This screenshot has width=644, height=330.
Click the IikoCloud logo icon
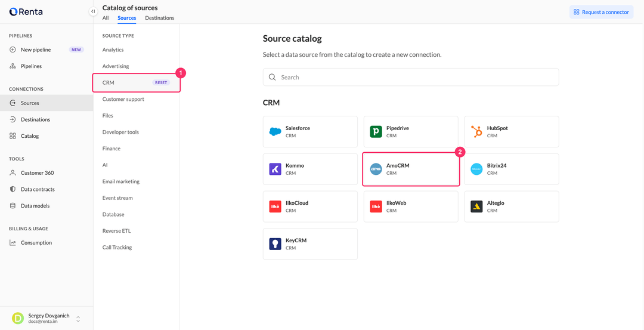coord(275,206)
